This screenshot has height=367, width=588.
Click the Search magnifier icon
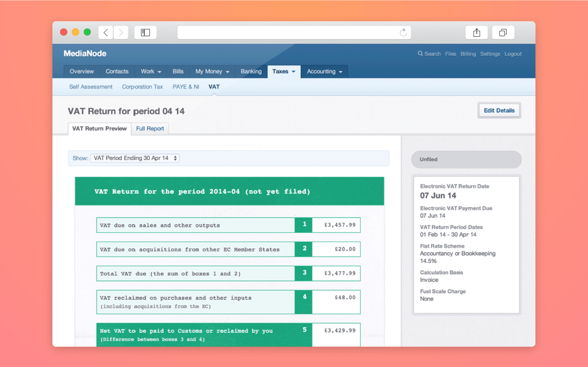pyautogui.click(x=420, y=54)
